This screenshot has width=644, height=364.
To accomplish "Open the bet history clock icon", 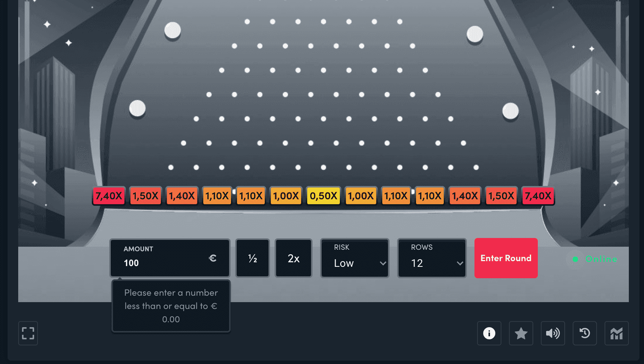I will pyautogui.click(x=584, y=333).
